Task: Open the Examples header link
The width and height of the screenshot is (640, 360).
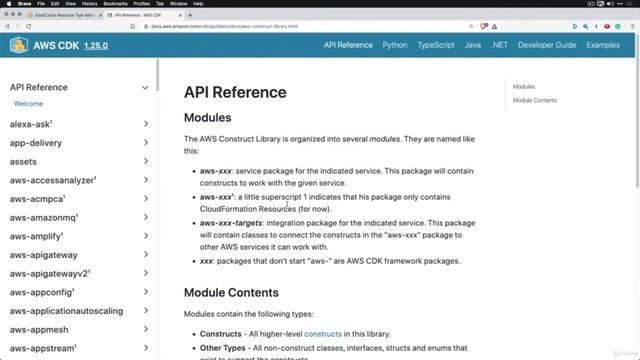Action: (603, 45)
